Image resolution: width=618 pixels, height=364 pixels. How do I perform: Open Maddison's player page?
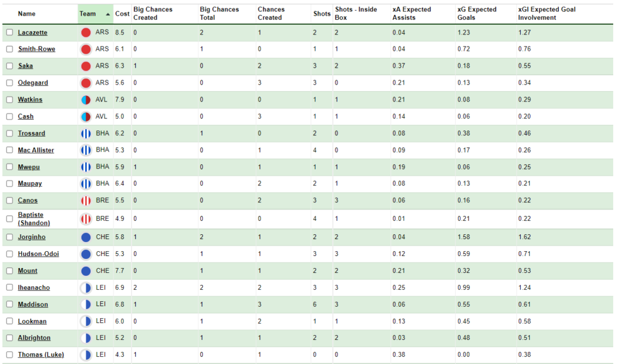tap(33, 305)
